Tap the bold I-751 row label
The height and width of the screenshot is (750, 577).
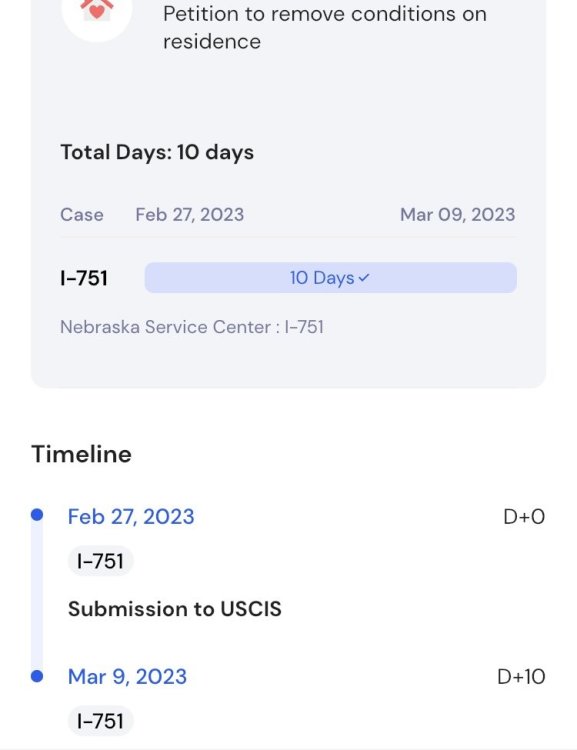point(84,278)
